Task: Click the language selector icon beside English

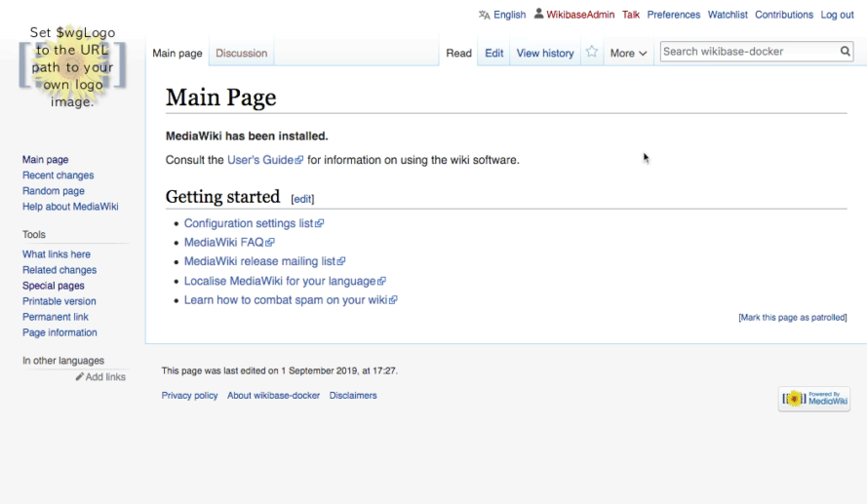Action: coord(485,15)
